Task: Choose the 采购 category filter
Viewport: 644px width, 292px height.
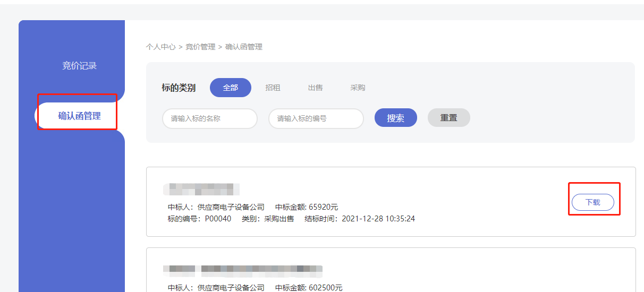Action: pyautogui.click(x=358, y=88)
